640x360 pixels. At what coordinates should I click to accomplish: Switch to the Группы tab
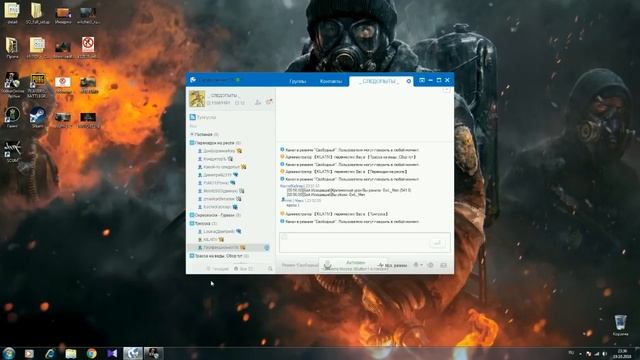point(298,82)
